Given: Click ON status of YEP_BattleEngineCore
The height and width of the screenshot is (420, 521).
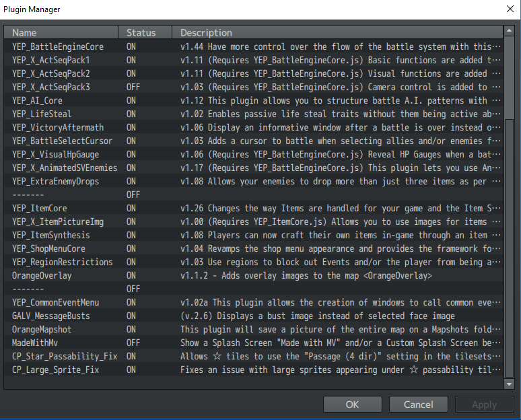Looking at the screenshot, I should 131,46.
